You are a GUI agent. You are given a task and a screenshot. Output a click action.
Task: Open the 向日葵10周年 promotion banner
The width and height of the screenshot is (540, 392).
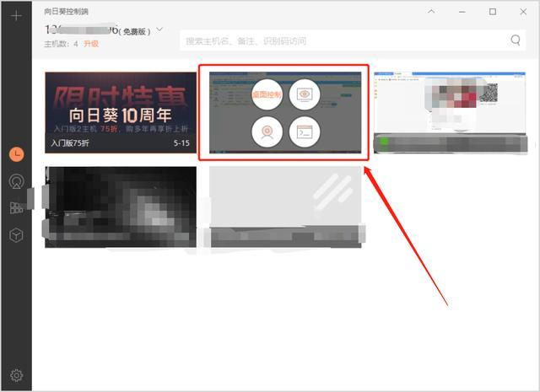(121, 112)
